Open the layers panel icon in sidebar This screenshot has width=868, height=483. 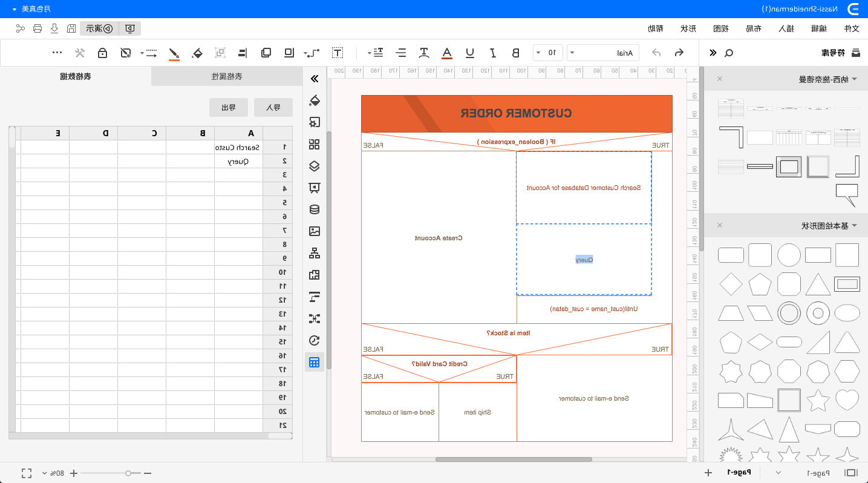point(314,166)
